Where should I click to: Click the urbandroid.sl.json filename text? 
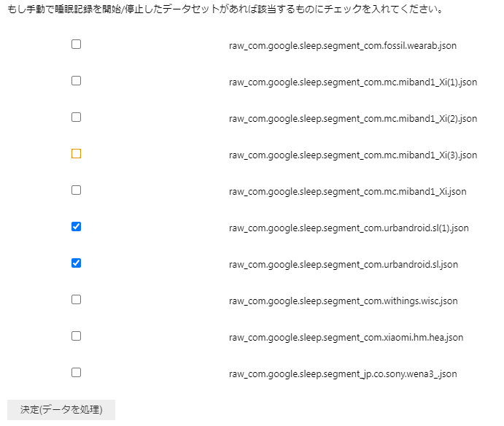point(343,265)
